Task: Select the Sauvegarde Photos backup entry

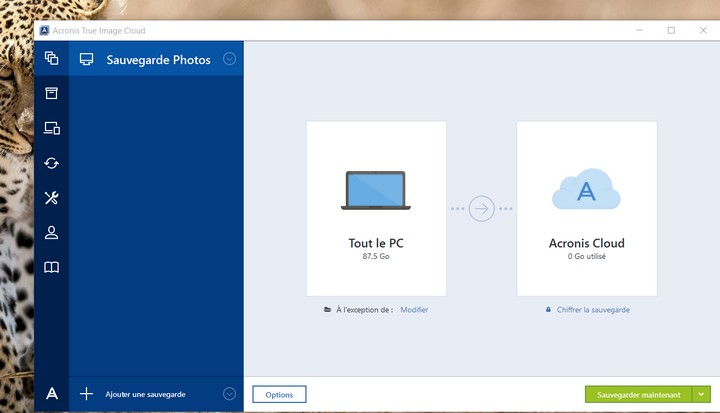Action: point(156,59)
